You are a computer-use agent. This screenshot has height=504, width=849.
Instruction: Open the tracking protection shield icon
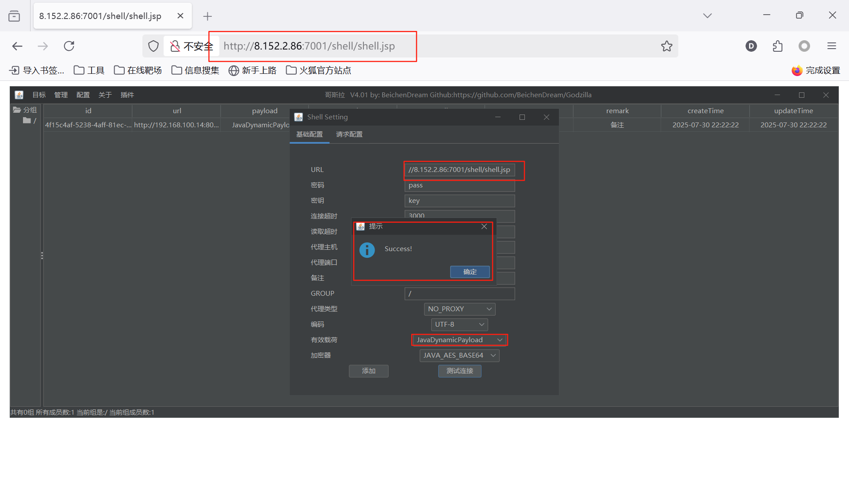click(153, 46)
